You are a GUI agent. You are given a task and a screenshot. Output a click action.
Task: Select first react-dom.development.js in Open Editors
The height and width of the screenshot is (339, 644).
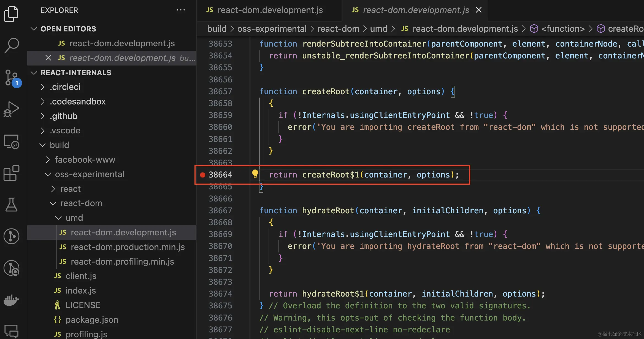tap(112, 43)
